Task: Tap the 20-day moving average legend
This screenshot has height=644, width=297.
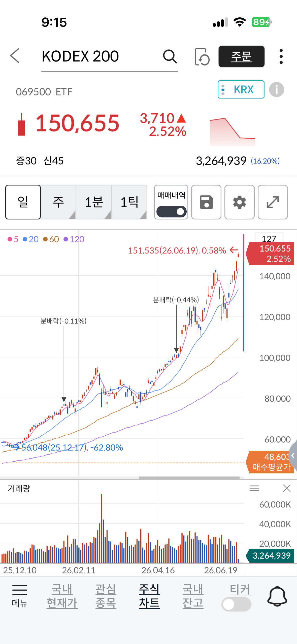Action: click(30, 239)
